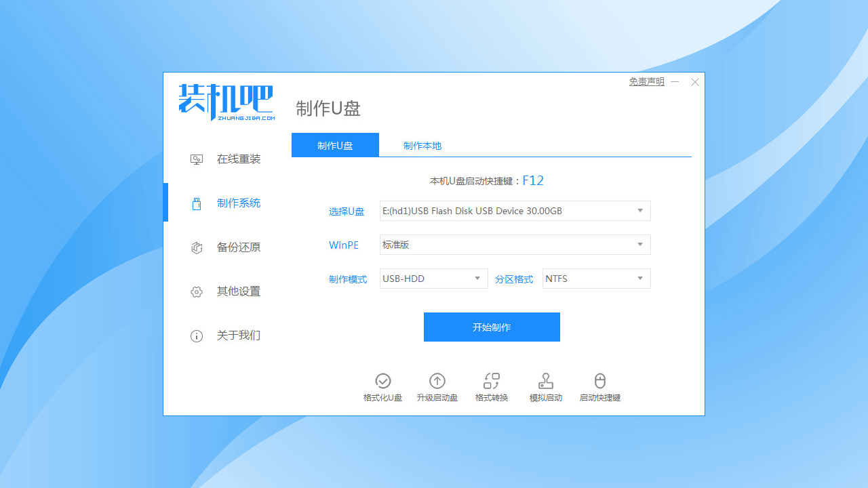Open the WinPE 标准版 dropdown
Viewport: 868px width, 488px height.
(639, 245)
